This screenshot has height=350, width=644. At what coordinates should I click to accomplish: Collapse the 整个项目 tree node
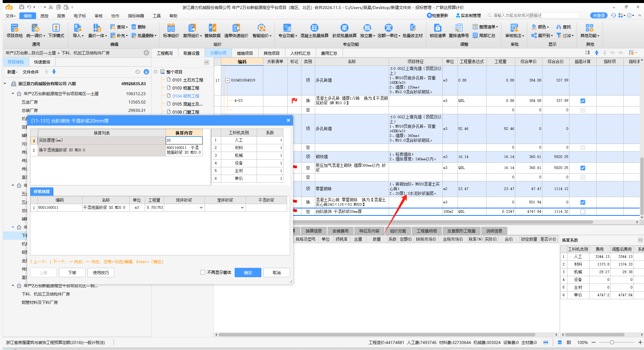coord(156,72)
